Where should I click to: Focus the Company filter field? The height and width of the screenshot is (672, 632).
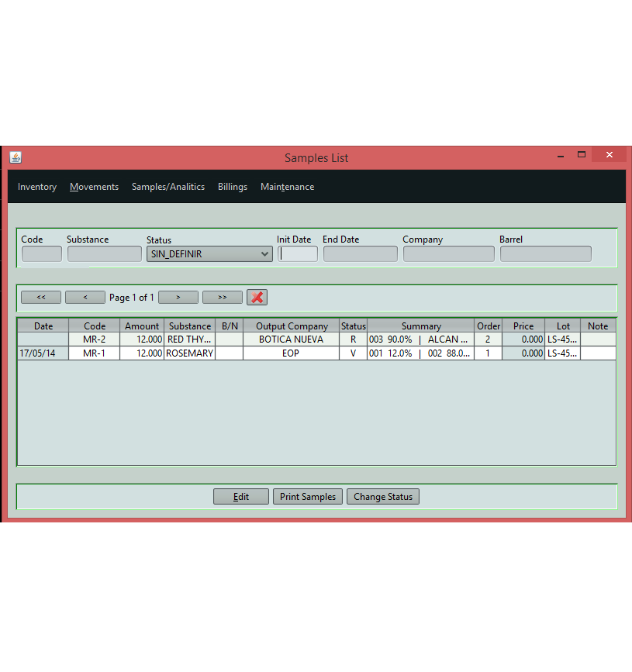[448, 253]
